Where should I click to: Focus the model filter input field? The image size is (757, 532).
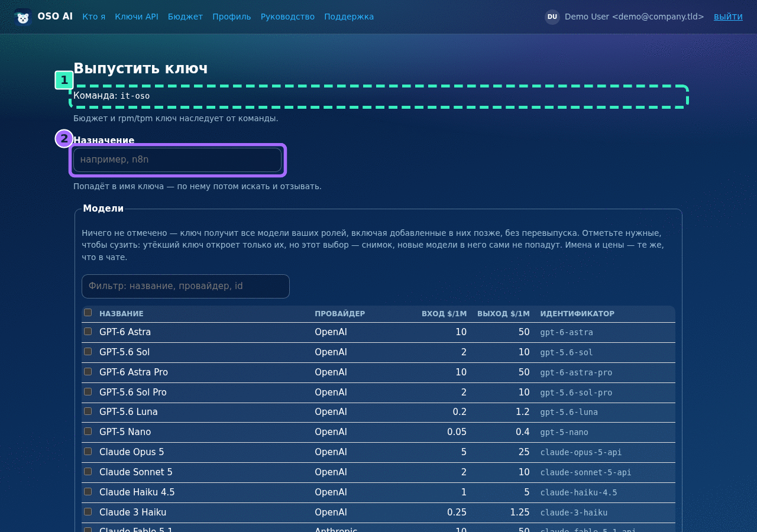(x=186, y=286)
